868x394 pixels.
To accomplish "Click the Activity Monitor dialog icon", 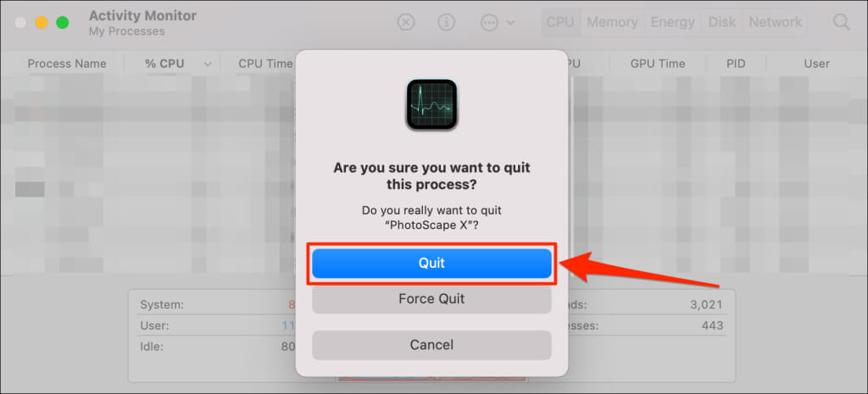I will 431,104.
